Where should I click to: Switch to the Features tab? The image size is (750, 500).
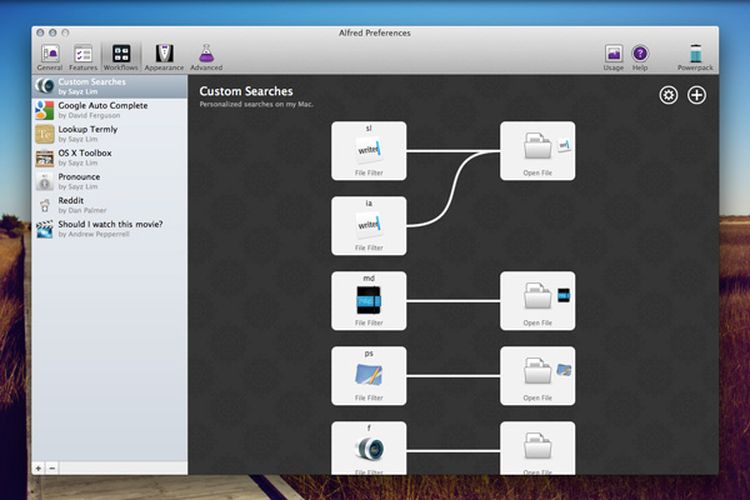click(x=84, y=55)
